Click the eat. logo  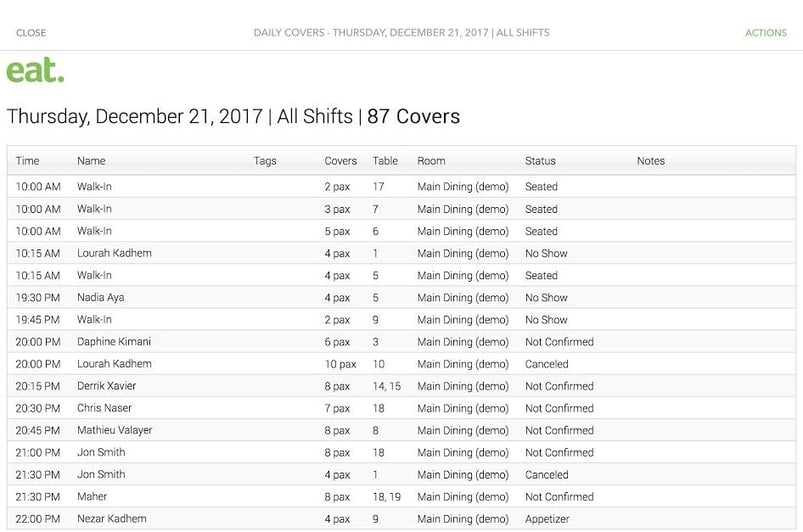(35, 70)
